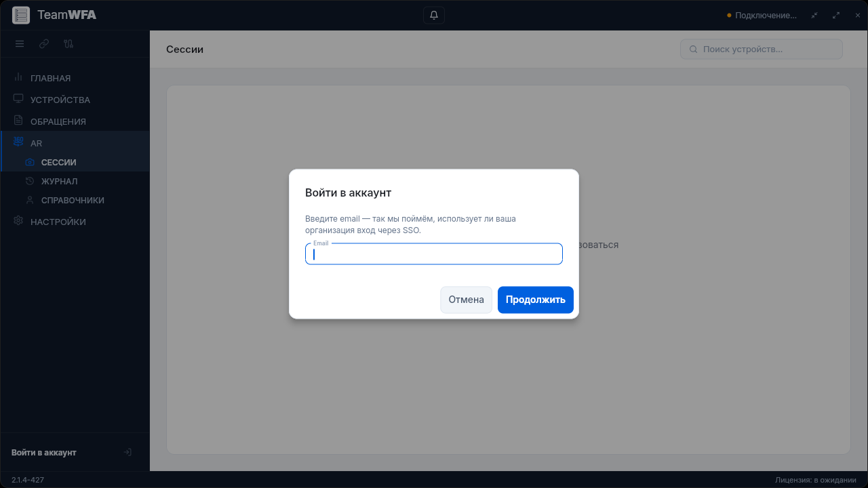Image resolution: width=868 pixels, height=488 pixels.
Task: Click the Продолжить button
Action: (x=536, y=300)
